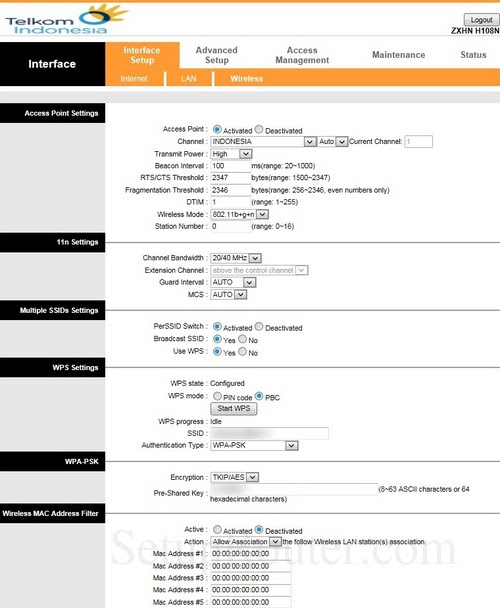Screen dimensions: 500x608
Task: Open the Encryption TKIP/AES dropdown
Action: [x=234, y=477]
